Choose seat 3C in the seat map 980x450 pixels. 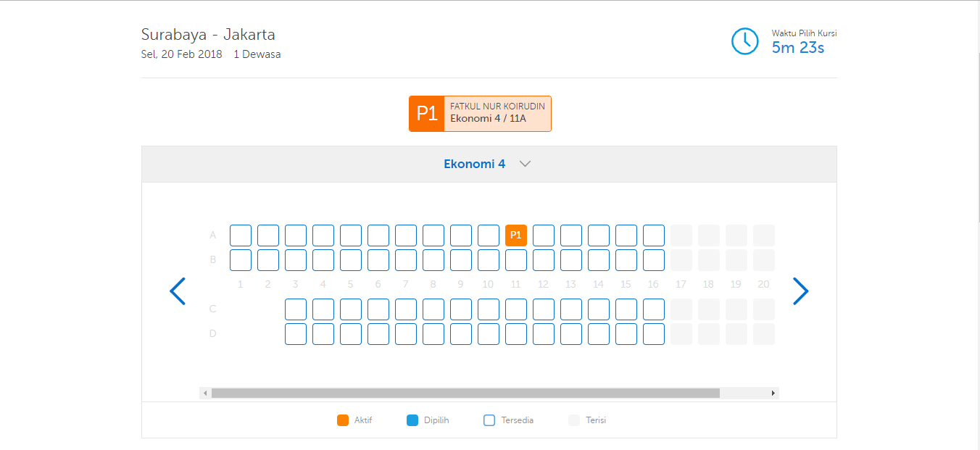point(296,309)
